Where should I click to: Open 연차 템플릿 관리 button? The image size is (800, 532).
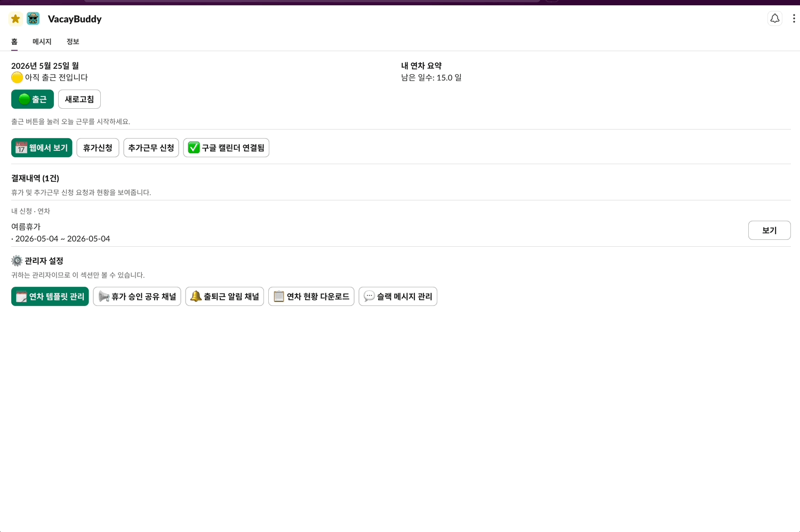pos(50,296)
